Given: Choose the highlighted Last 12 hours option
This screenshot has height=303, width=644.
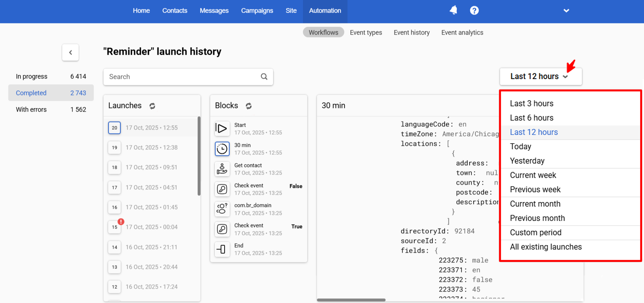Looking at the screenshot, I should pyautogui.click(x=570, y=132).
